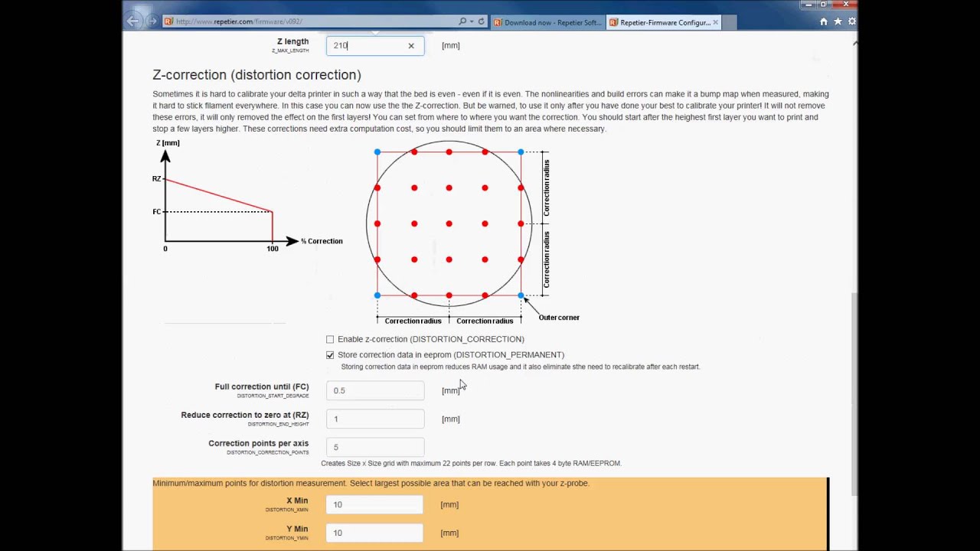Clear the Z length field with X
980x551 pixels.
pos(411,46)
